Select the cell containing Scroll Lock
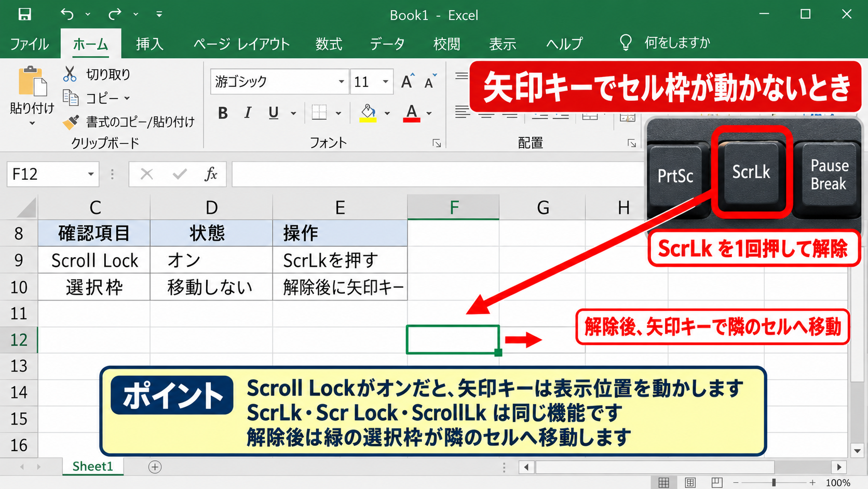The image size is (868, 489). tap(94, 260)
